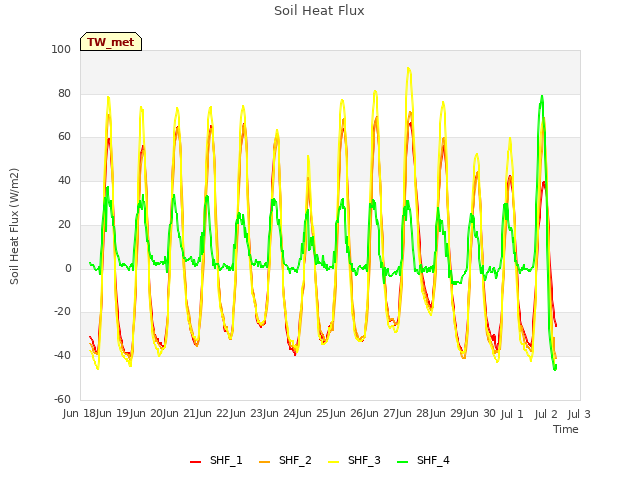Click the yellow SHF_3 legend swatch
Image resolution: width=640 pixels, height=480 pixels.
point(333,462)
